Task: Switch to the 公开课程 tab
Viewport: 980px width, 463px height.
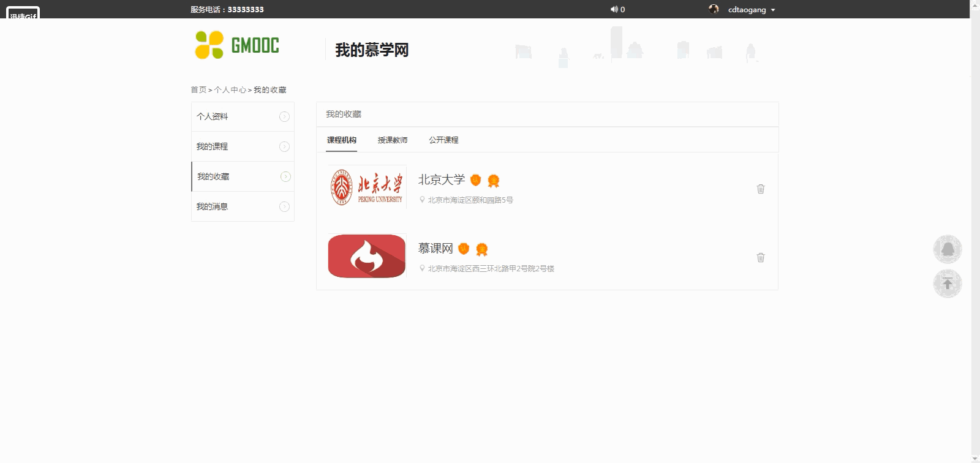Action: pyautogui.click(x=443, y=140)
